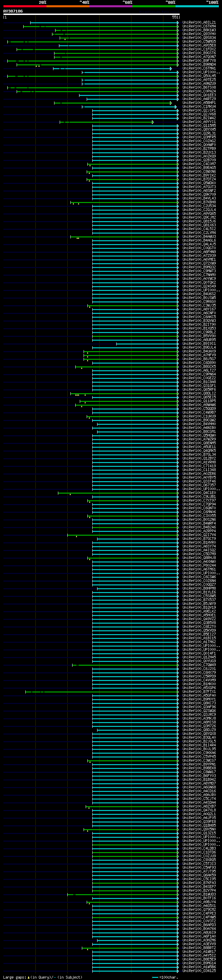Viewport: 222px width, 980px height.
Task: Select the UniRef100_B9GST6 label
Action: [x=199, y=53]
